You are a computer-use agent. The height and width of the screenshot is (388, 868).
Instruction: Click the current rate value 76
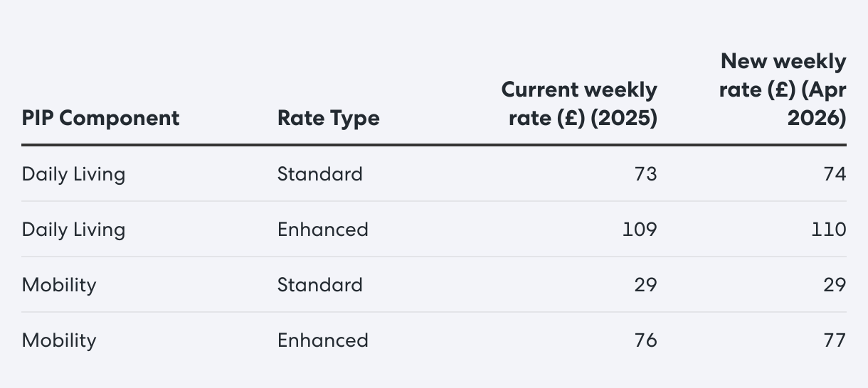pos(645,340)
